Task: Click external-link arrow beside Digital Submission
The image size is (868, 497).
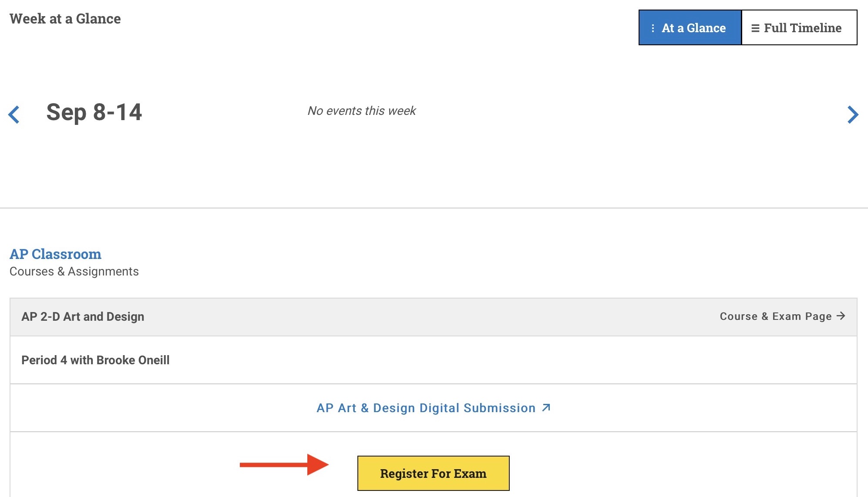Action: point(546,408)
